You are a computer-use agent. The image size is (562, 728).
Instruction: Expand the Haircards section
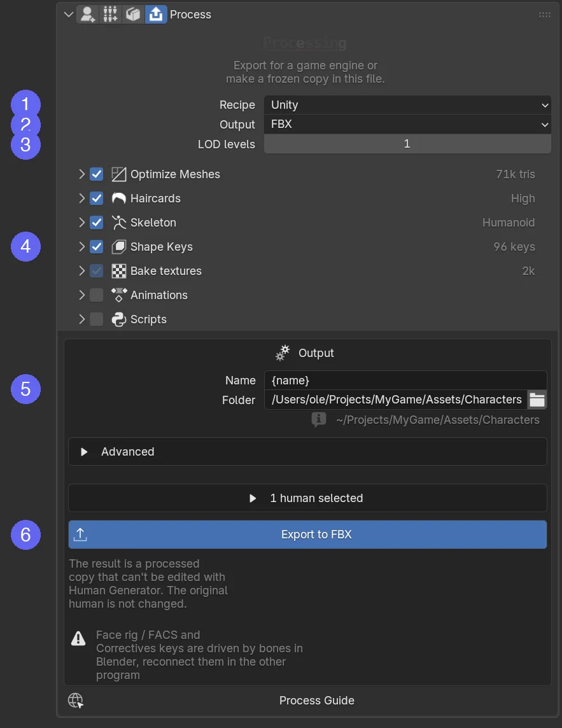81,199
